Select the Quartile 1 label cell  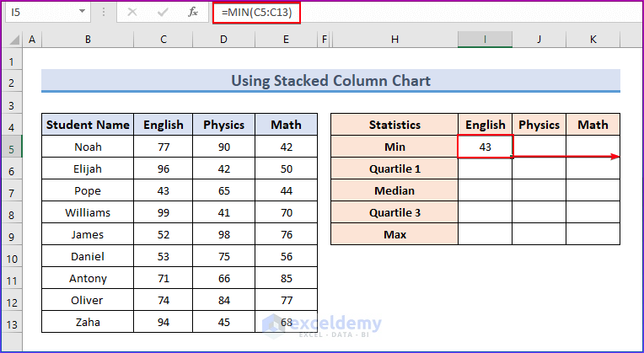pyautogui.click(x=394, y=168)
